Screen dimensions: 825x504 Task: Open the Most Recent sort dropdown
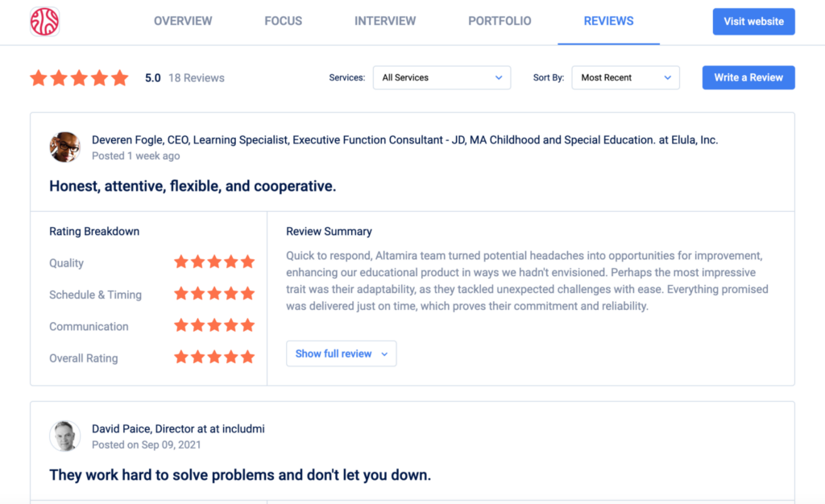click(x=625, y=77)
